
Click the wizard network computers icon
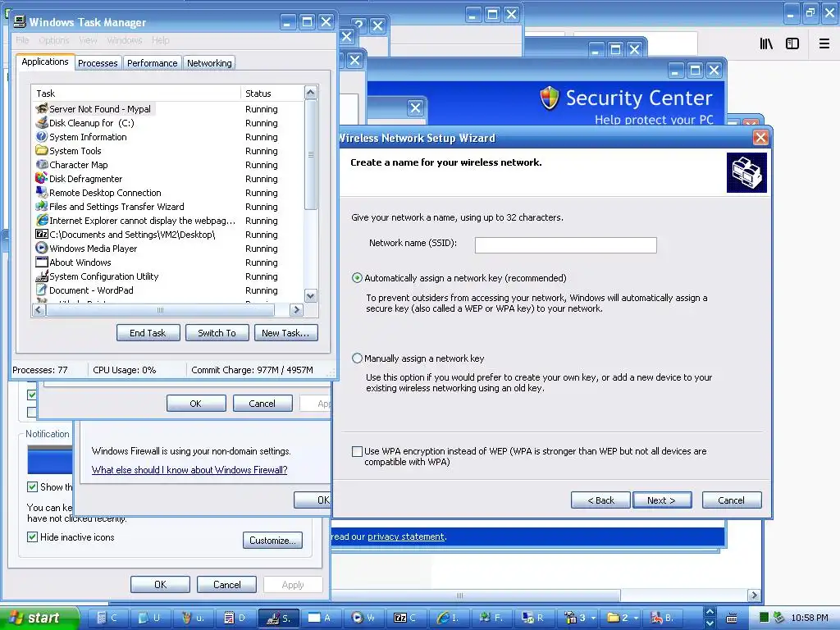[x=746, y=172]
